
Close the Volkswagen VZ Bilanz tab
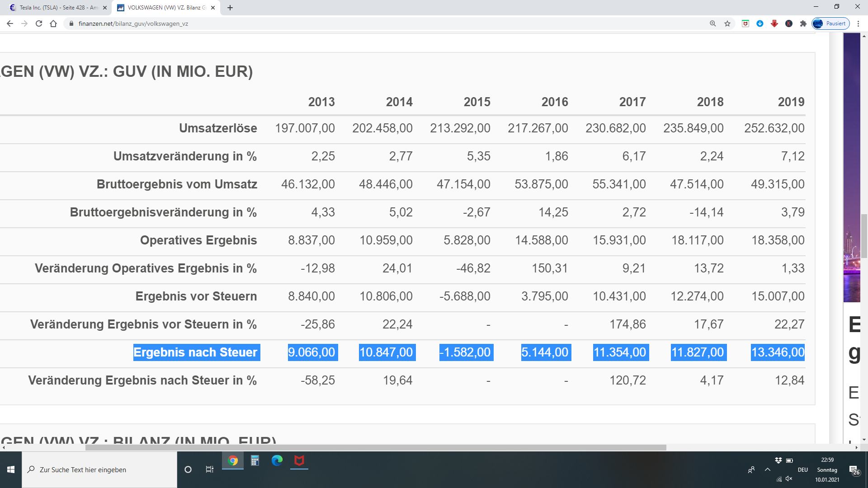[x=213, y=8]
